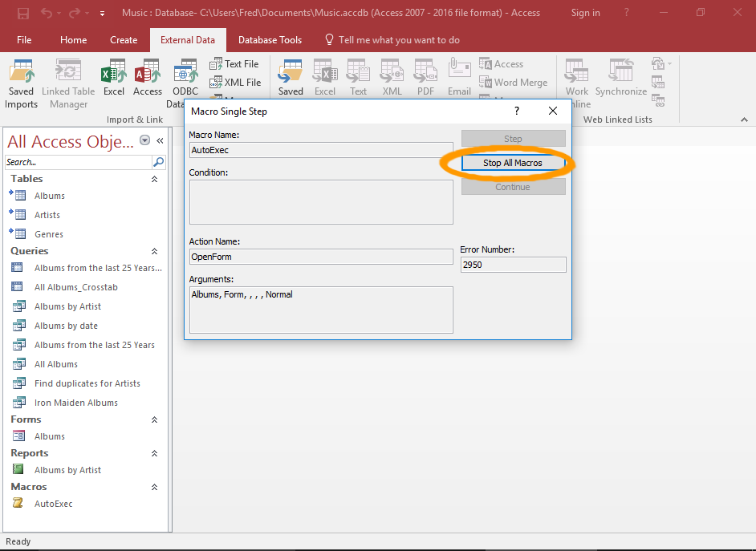Image resolution: width=756 pixels, height=551 pixels.
Task: Open Saved Imports
Action: pos(21,76)
